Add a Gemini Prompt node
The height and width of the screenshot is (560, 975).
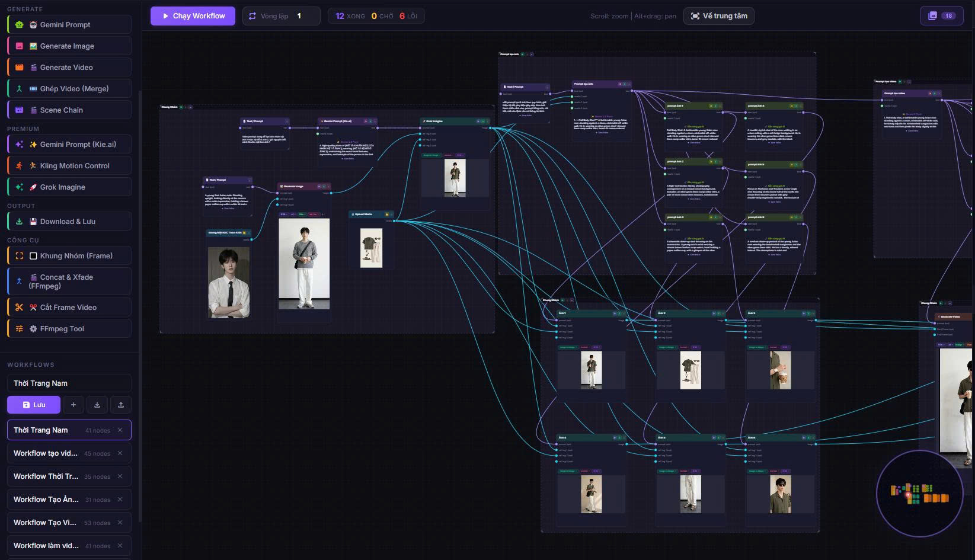click(x=69, y=24)
